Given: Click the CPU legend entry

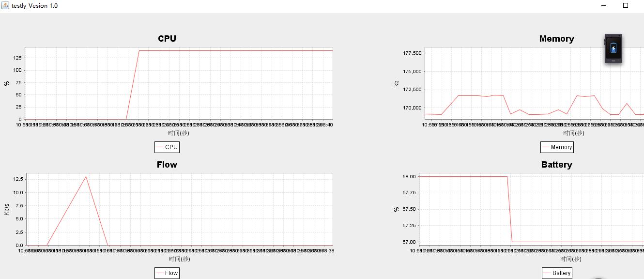Looking at the screenshot, I should click(x=167, y=147).
